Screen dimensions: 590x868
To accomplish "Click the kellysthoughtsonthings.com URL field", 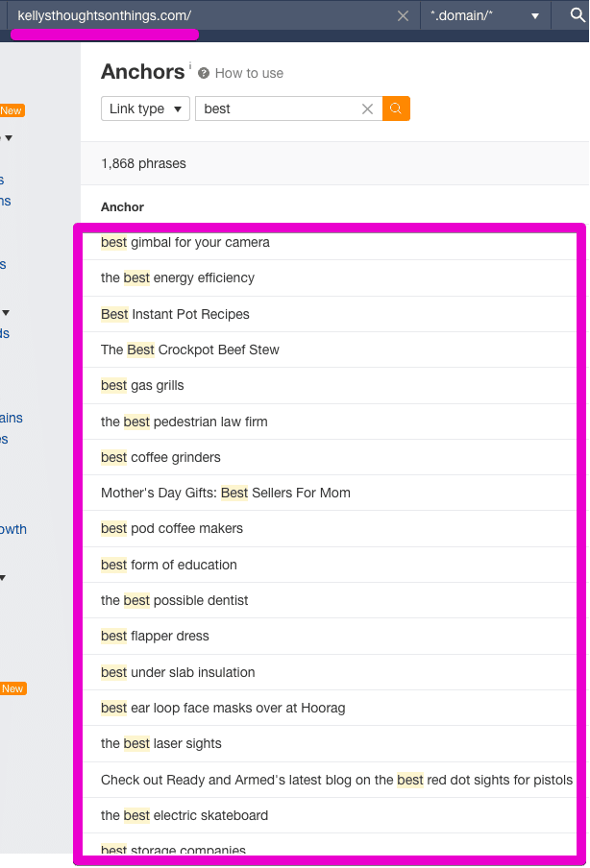I will pos(192,15).
